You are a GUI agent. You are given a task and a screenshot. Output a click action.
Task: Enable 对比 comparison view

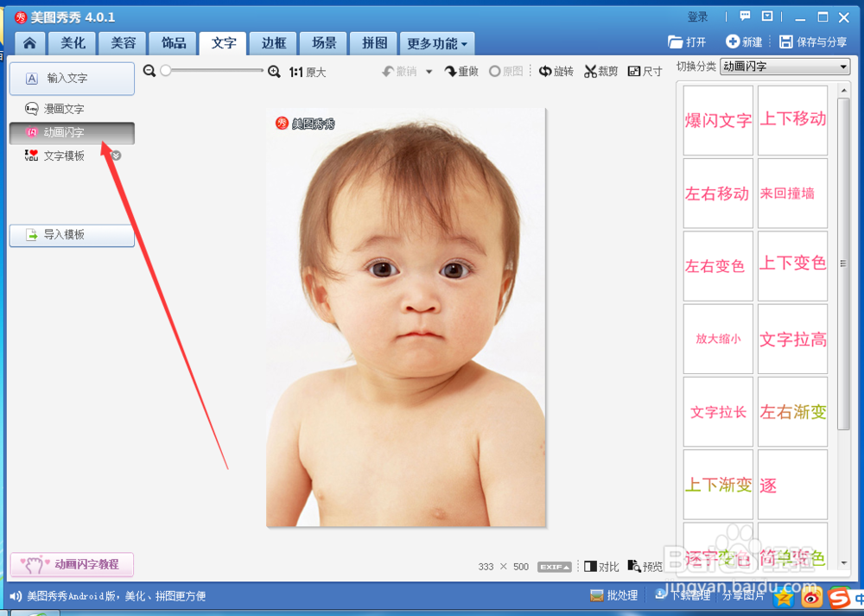(600, 567)
